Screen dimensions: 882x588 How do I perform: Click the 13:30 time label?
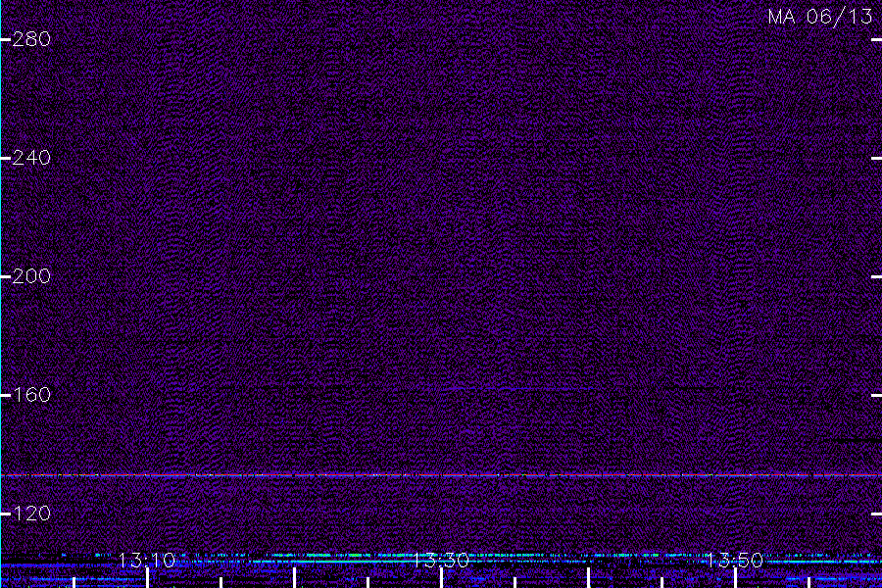[440, 561]
